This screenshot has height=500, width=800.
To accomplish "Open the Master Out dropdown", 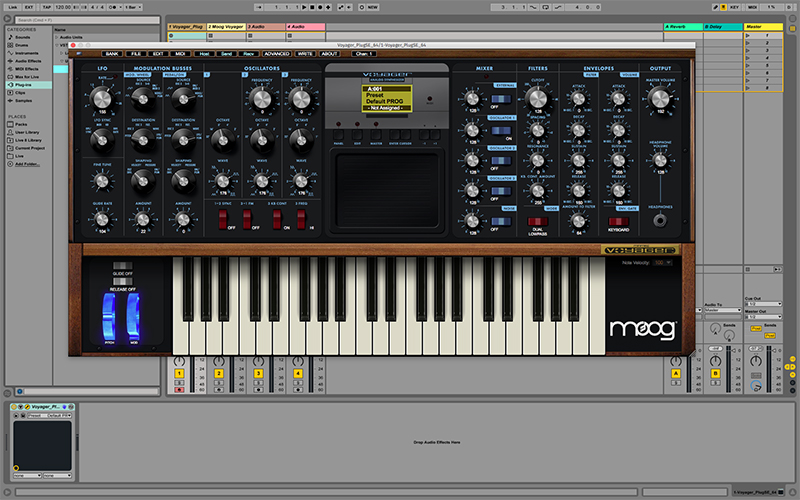I will [x=763, y=317].
